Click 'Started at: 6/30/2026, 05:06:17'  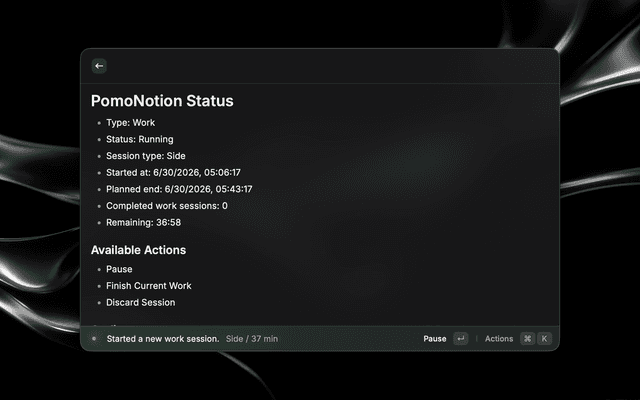point(173,173)
